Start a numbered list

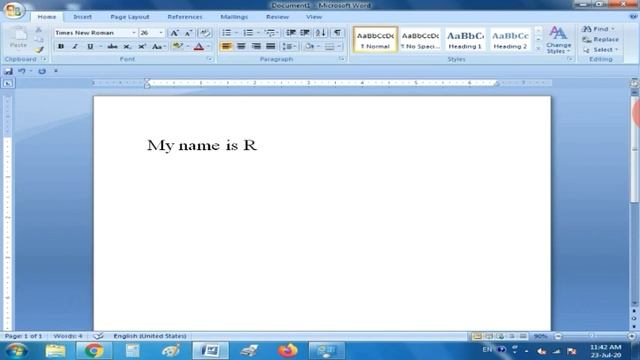click(248, 33)
